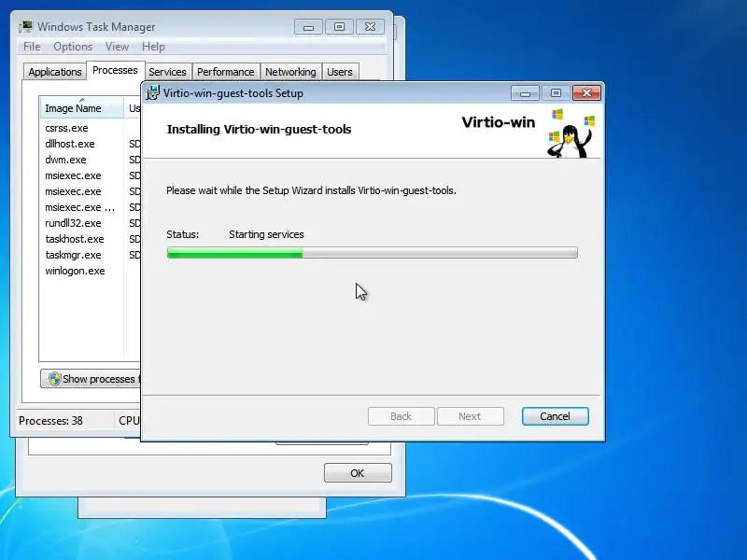Open the Options menu in Task Manager
The height and width of the screenshot is (560, 747).
pyautogui.click(x=73, y=47)
